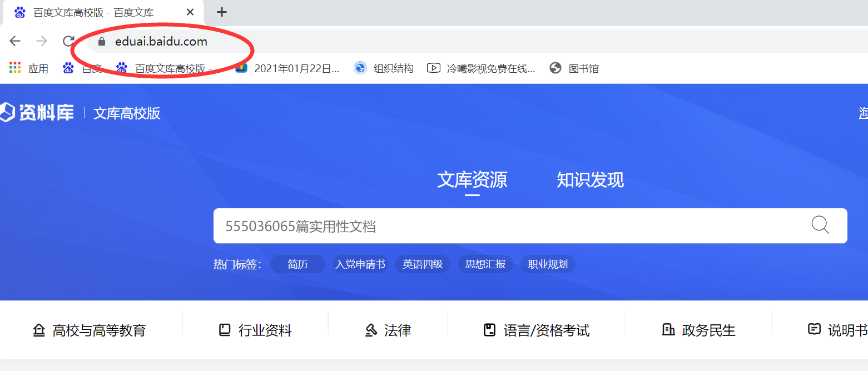Open the 高校与高等教育 category
The image size is (868, 371).
pos(89,330)
